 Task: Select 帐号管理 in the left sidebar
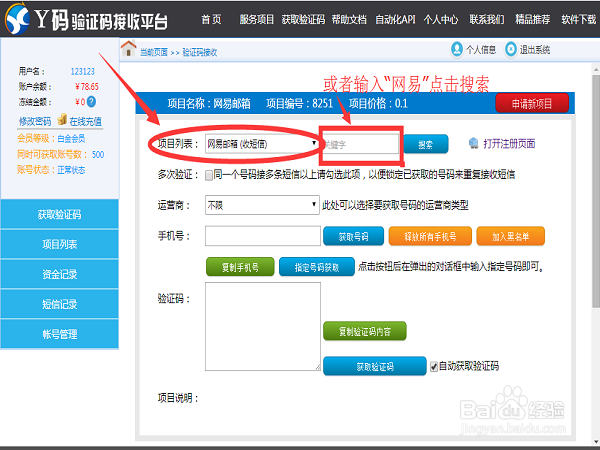[60, 334]
